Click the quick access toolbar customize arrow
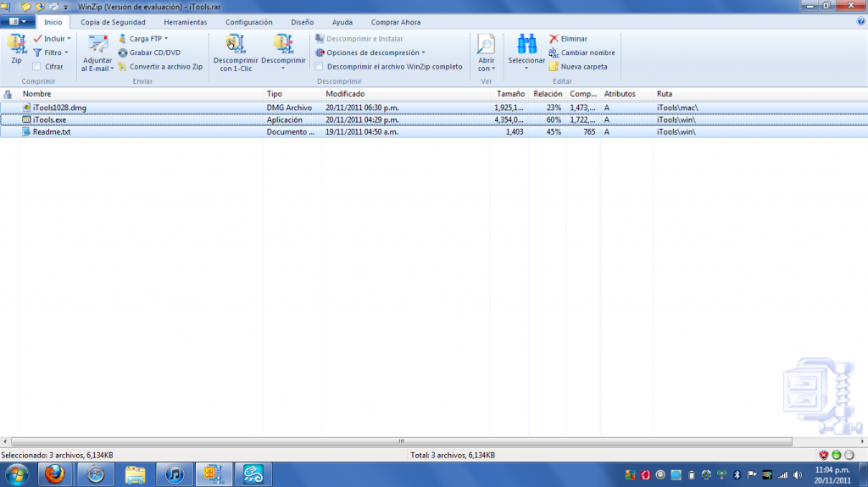 66,7
